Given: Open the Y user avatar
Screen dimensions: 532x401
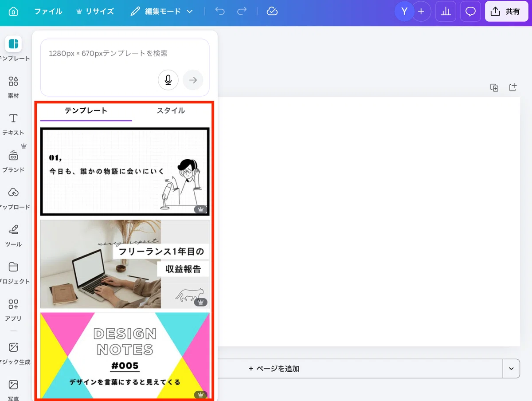Looking at the screenshot, I should tap(404, 12).
